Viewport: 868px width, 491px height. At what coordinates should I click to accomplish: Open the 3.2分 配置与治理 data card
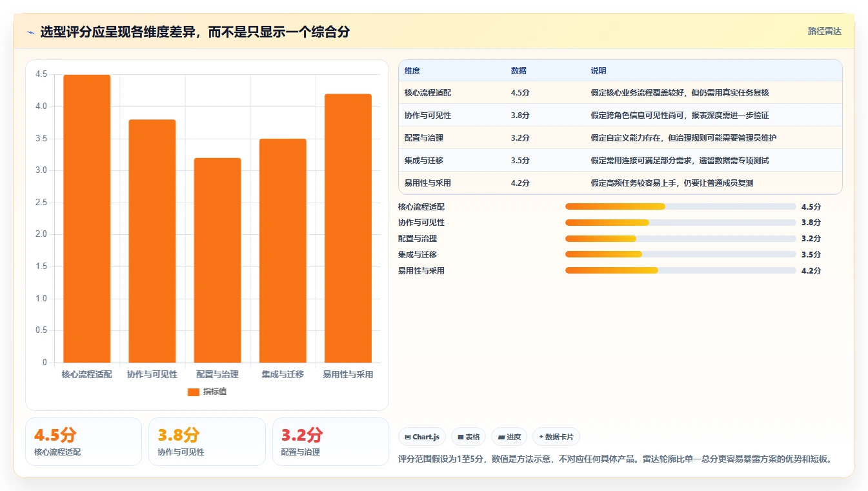330,441
